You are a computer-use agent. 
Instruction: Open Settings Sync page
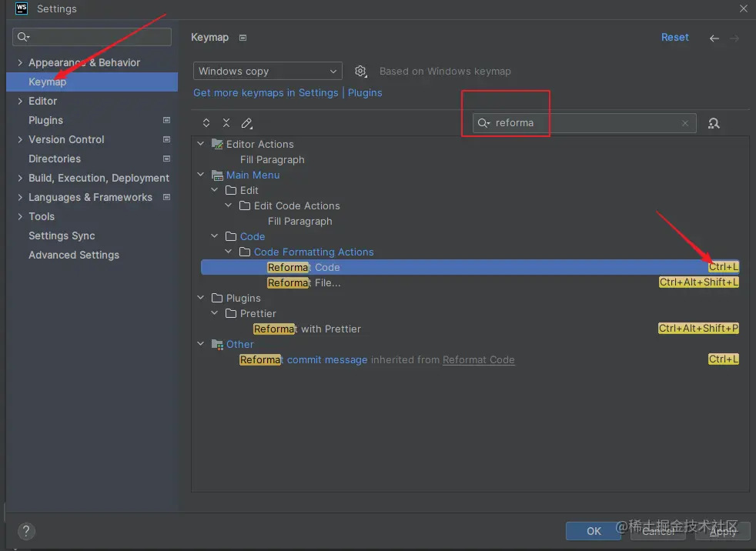point(62,236)
